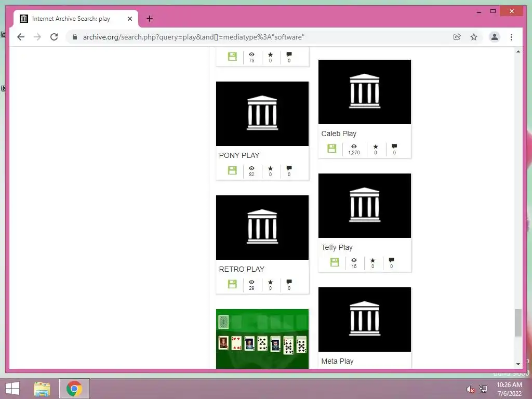
Task: Click the software floppy icon under PONY PLAY
Action: tap(232, 170)
